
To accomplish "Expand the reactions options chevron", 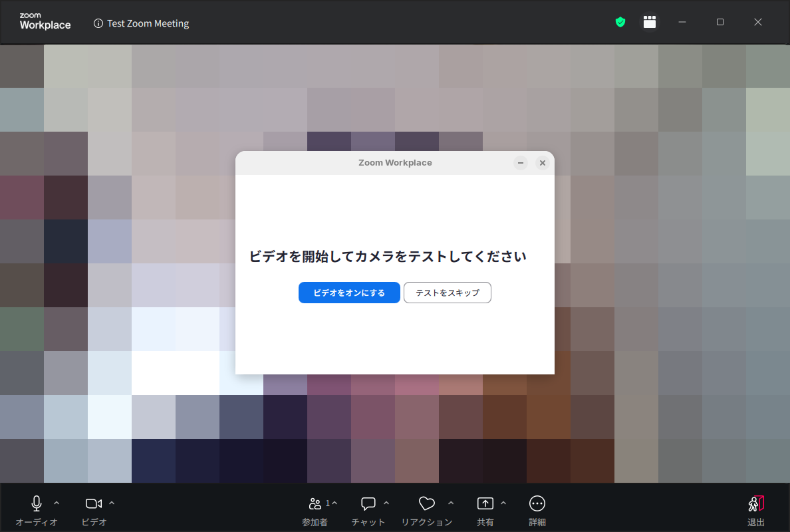I will 451,503.
